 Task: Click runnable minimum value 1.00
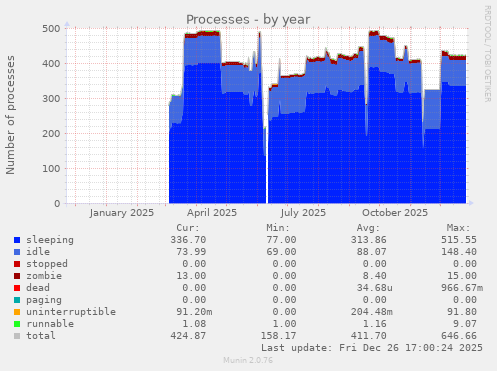(284, 324)
